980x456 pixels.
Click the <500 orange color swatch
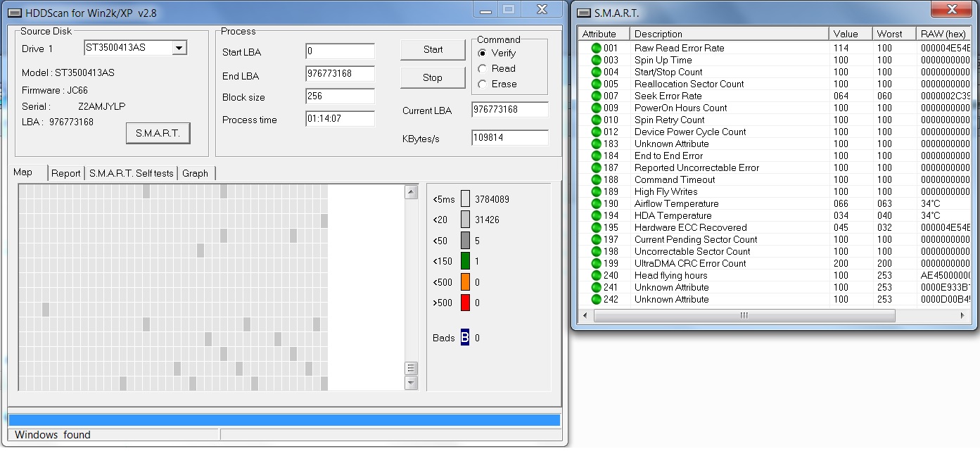coord(465,282)
